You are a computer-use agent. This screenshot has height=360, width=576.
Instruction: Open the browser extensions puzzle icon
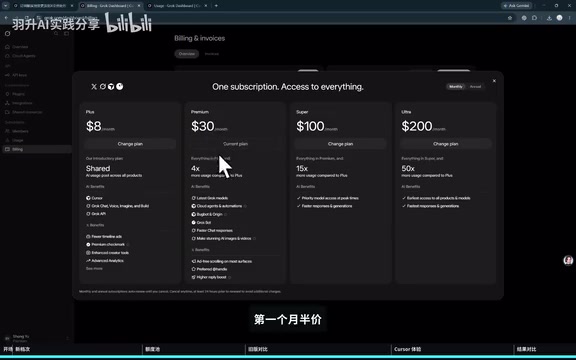pos(534,18)
